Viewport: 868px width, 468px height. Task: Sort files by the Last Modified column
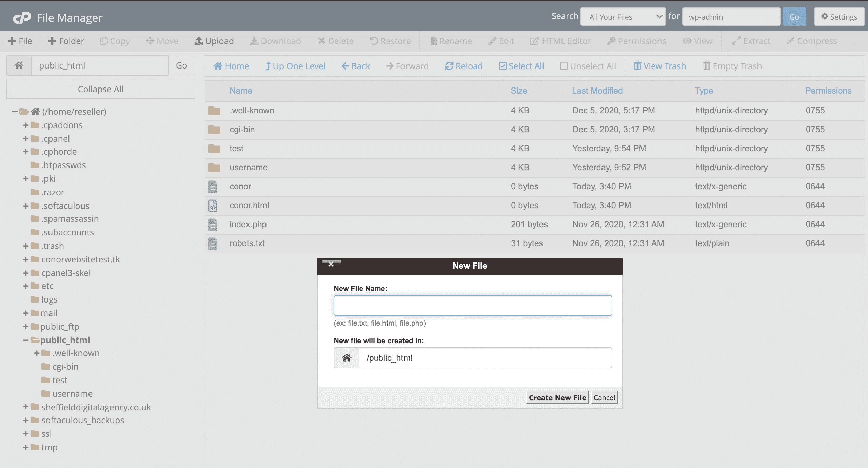[x=597, y=91]
